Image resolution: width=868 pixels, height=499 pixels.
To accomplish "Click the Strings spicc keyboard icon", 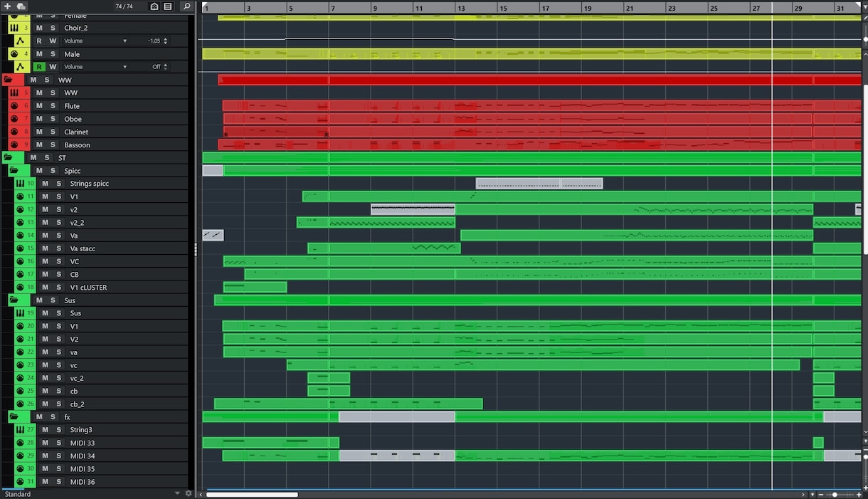I will 20,184.
